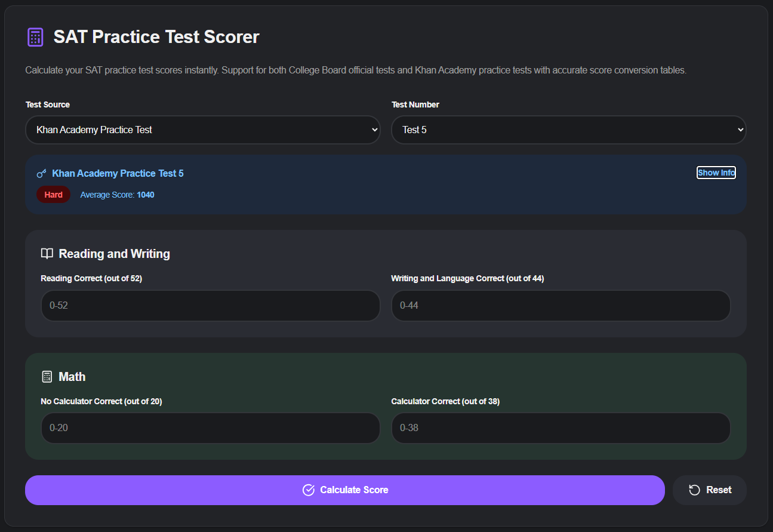Open the Test Source dropdown
The image size is (773, 532).
coord(202,130)
